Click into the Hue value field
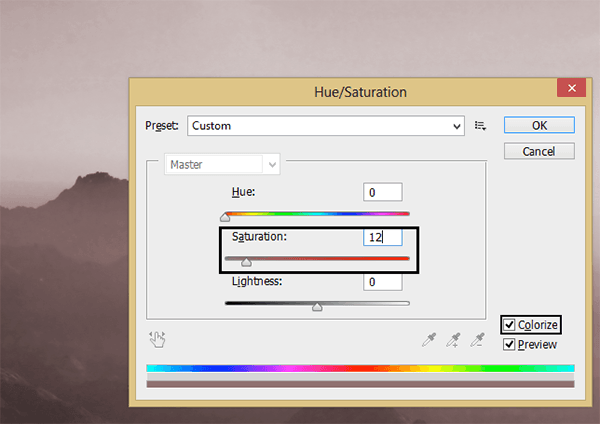This screenshot has height=424, width=600. 382,192
